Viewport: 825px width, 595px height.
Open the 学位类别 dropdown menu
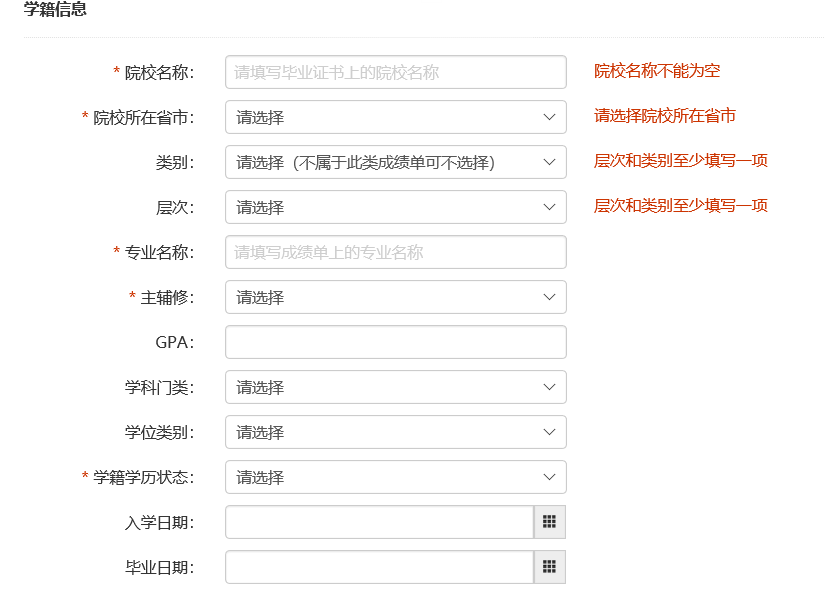coord(396,432)
